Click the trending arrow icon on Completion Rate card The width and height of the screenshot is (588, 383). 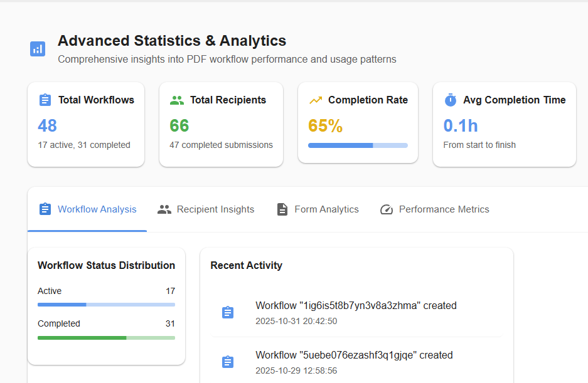[x=316, y=99]
